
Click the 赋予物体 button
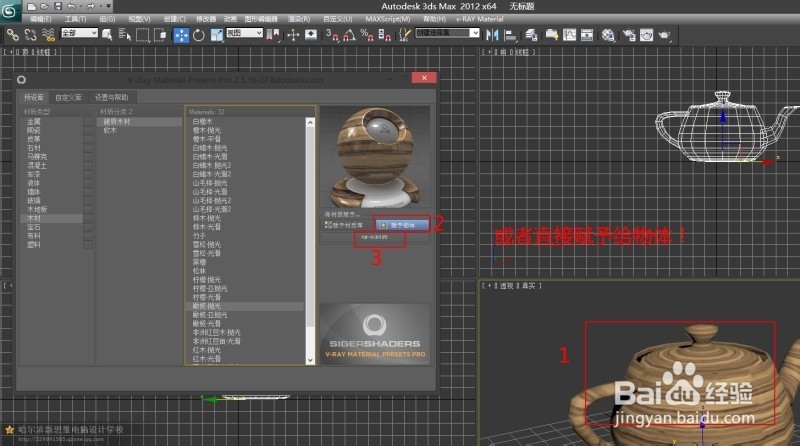tap(402, 226)
